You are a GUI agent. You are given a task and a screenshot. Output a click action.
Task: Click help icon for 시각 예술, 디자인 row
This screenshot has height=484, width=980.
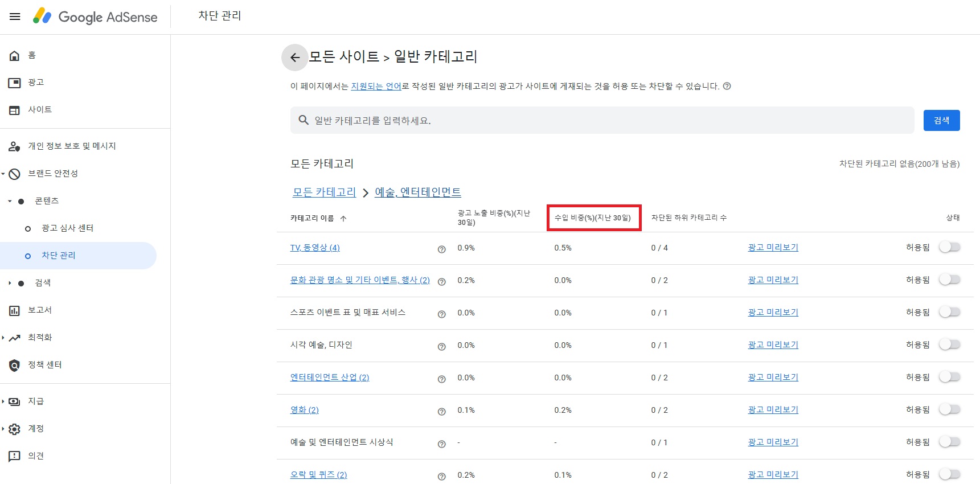[x=441, y=346]
